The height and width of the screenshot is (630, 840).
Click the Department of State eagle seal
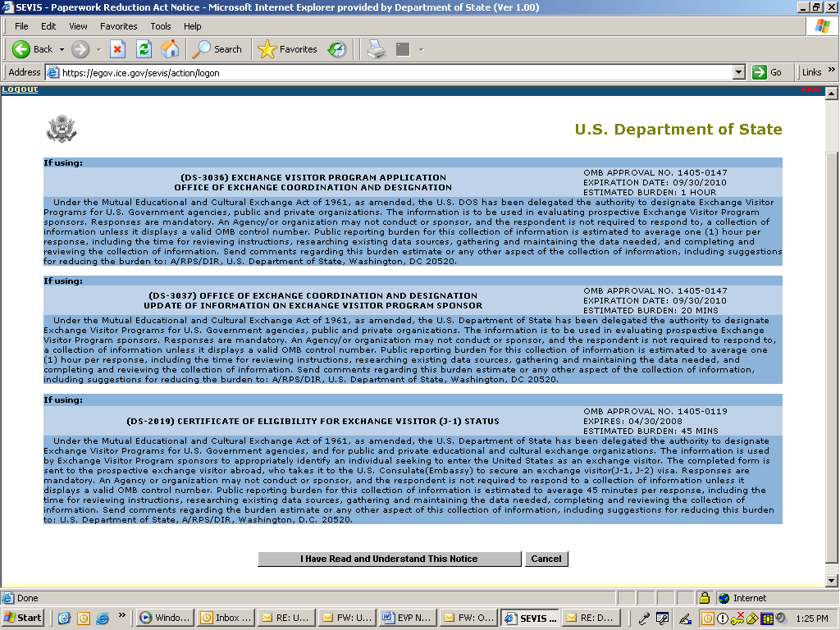pyautogui.click(x=61, y=129)
